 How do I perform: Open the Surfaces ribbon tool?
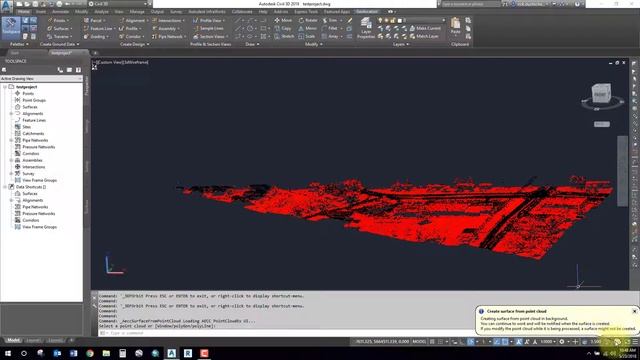coord(60,29)
